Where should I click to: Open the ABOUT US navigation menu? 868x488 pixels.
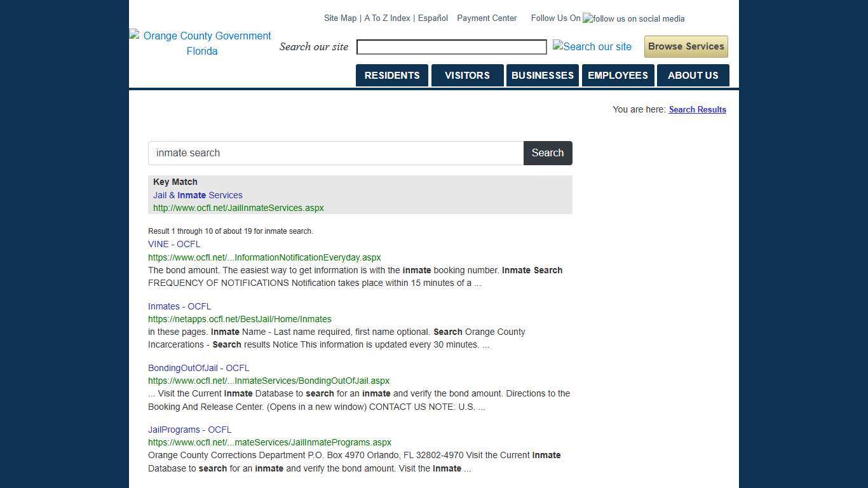(x=693, y=75)
